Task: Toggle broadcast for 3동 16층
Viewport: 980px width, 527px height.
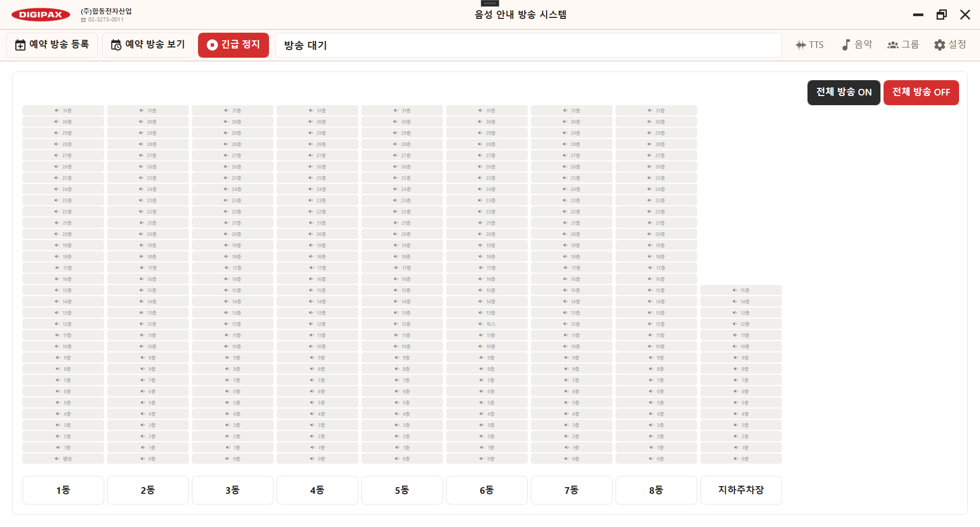Action: [233, 279]
